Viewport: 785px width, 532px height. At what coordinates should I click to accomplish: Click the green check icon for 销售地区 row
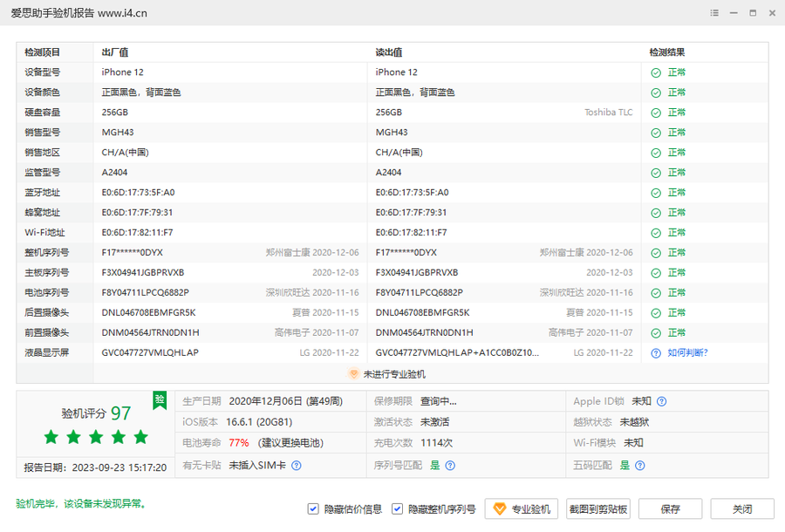coord(656,153)
